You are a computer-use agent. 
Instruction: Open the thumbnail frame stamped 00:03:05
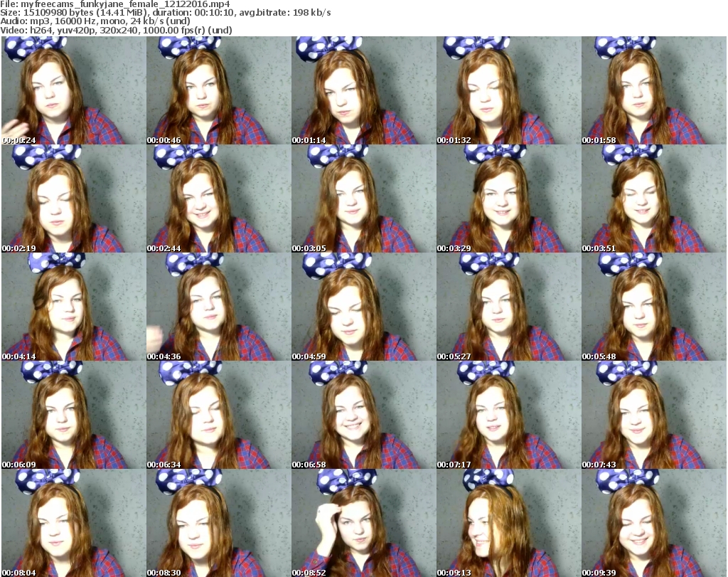coord(363,198)
